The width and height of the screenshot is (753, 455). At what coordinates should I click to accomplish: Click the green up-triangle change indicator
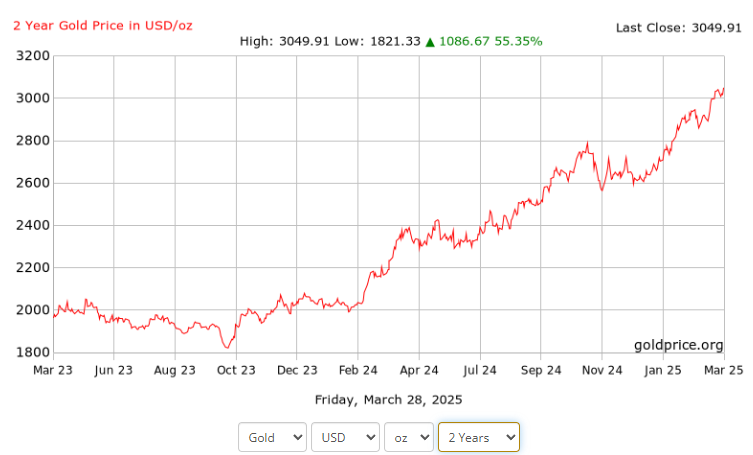click(430, 41)
